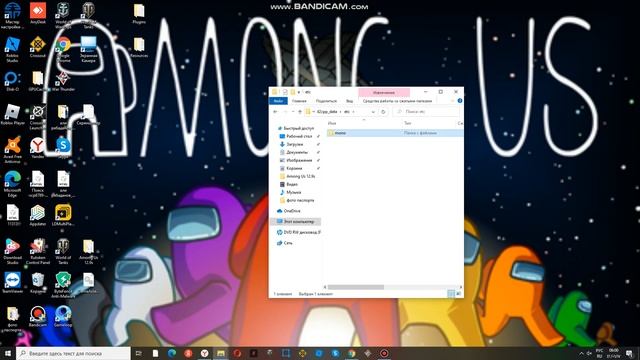Open the TeamViewer desktop shortcut
This screenshot has width=640, height=360.
click(x=12, y=282)
